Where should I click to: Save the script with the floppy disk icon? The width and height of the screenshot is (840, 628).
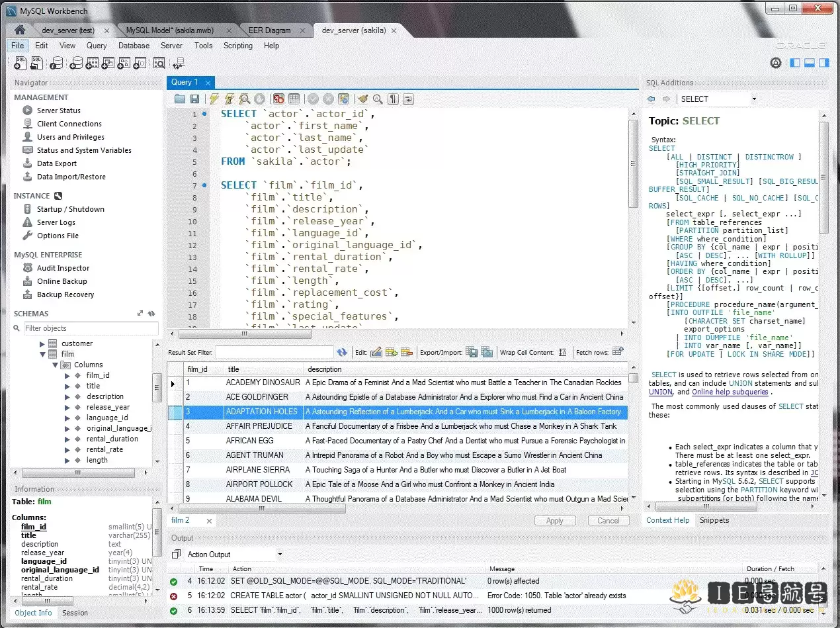pos(194,99)
